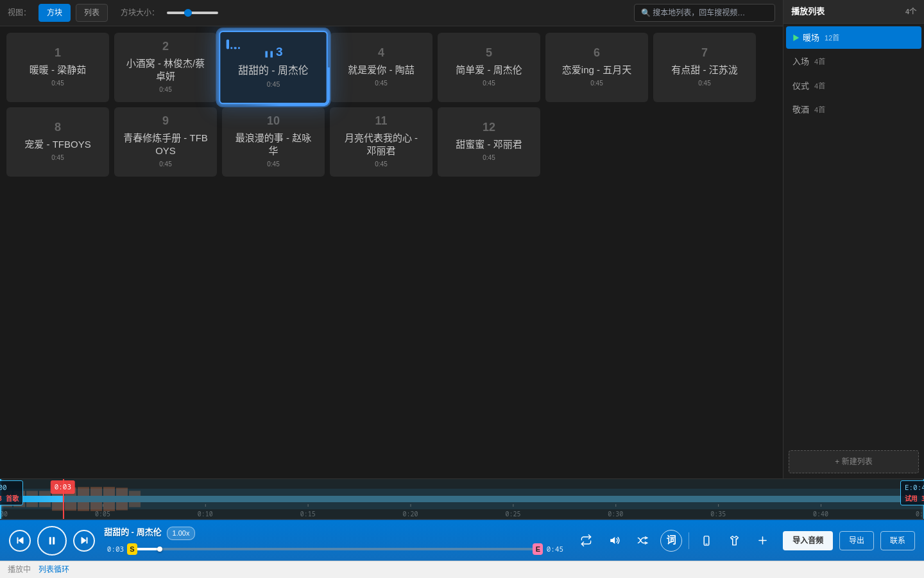Select song card 宠爱 - TFBOYS
This screenshot has width=924, height=578.
coord(58,142)
